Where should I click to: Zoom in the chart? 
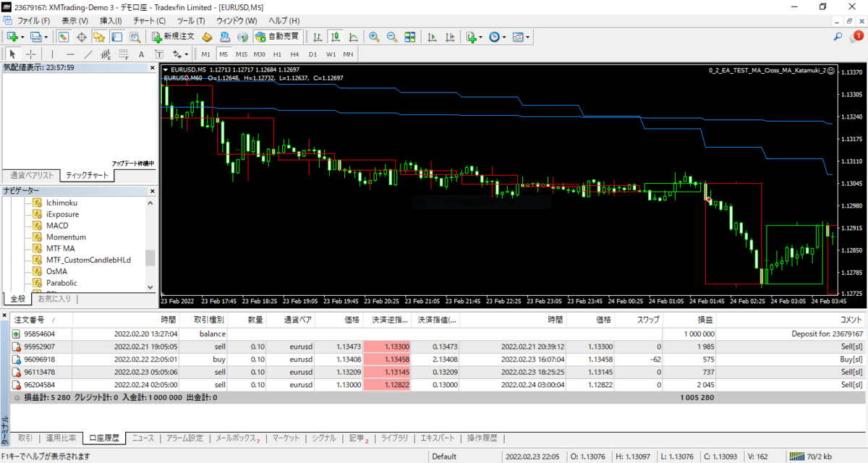coord(374,36)
